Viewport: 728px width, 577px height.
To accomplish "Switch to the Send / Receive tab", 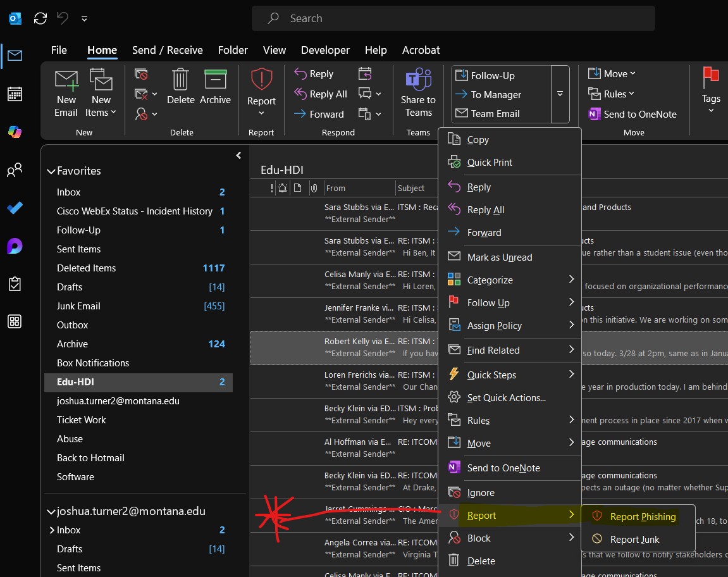I will tap(167, 50).
